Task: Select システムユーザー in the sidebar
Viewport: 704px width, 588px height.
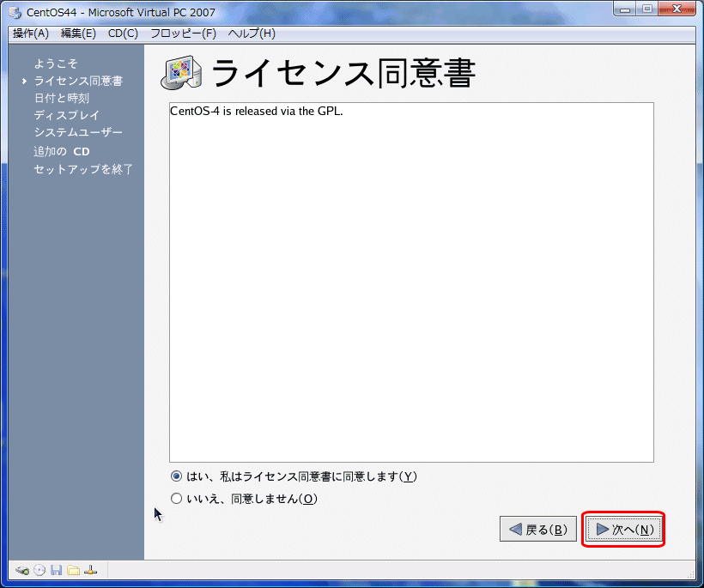Action: coord(78,132)
